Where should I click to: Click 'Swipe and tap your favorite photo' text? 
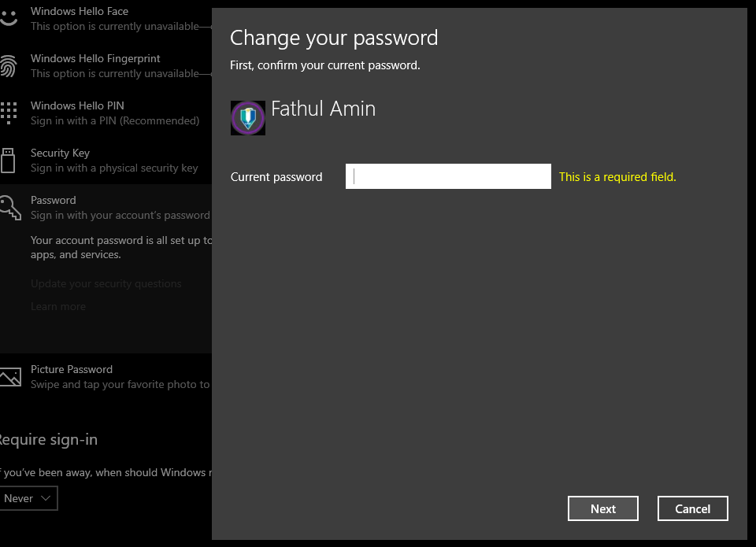[120, 384]
